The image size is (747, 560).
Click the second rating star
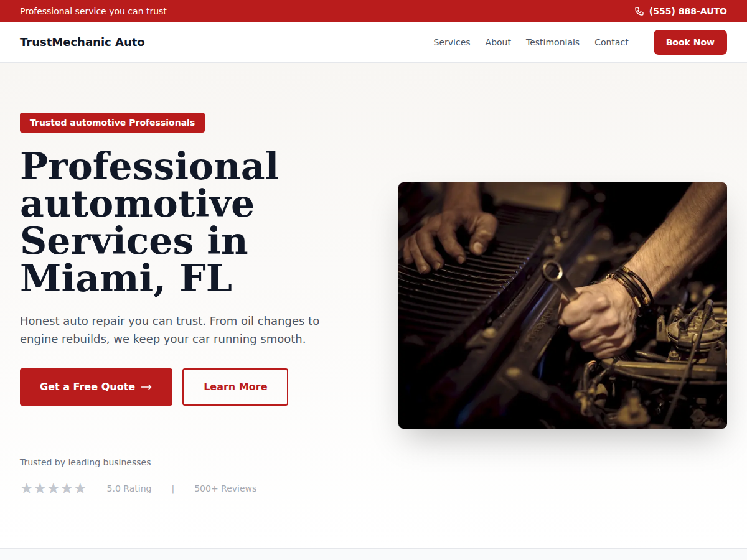[40, 488]
